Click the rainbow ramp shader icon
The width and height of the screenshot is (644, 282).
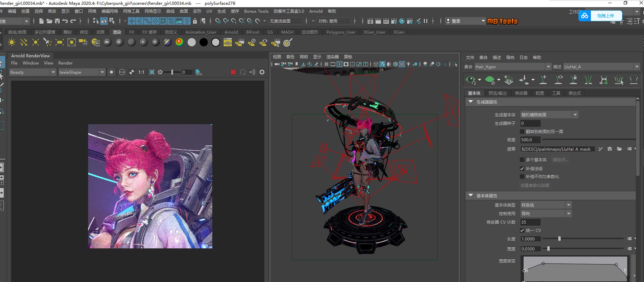tap(179, 42)
